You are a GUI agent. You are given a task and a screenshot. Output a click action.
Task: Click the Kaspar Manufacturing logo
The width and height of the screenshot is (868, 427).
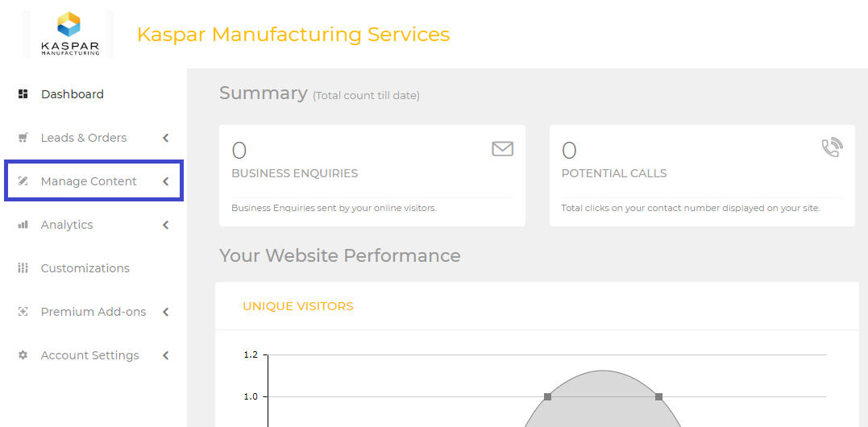pyautogui.click(x=70, y=35)
